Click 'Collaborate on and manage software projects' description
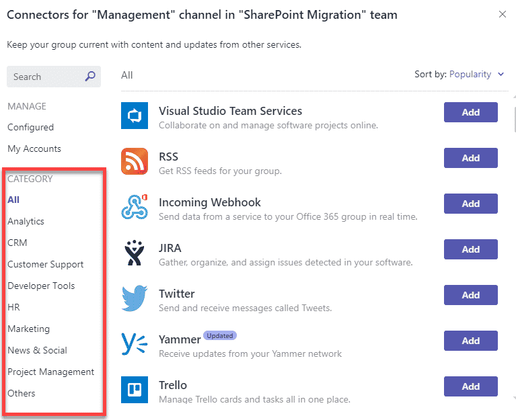Image resolution: width=516 pixels, height=420 pixels. click(268, 125)
